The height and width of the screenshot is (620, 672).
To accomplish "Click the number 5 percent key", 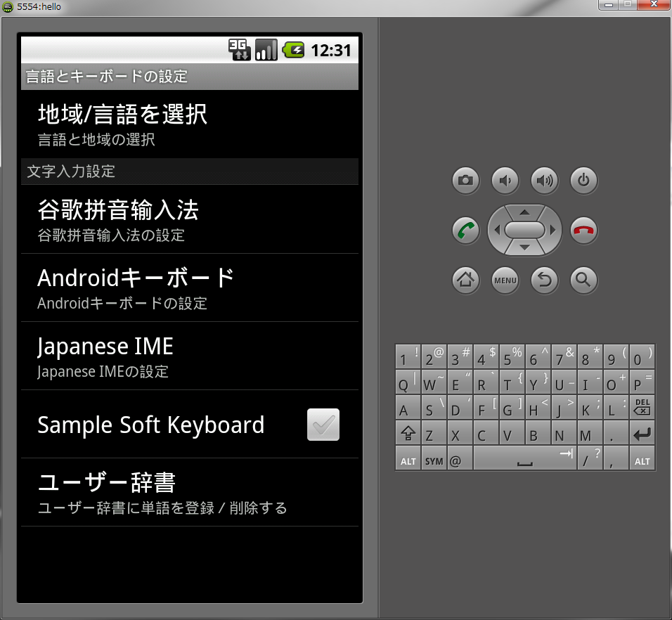I will 512,356.
